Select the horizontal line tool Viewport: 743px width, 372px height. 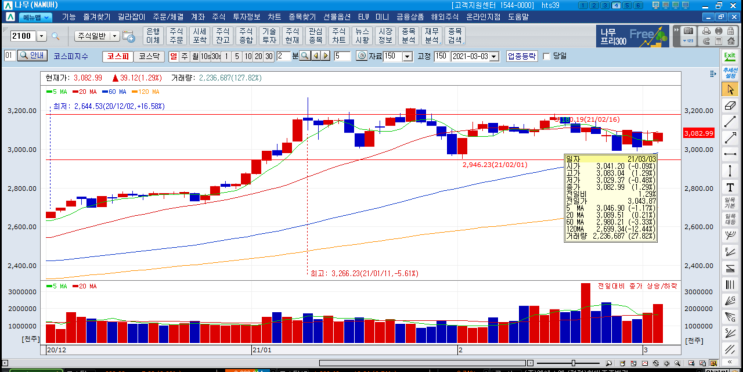pos(729,154)
